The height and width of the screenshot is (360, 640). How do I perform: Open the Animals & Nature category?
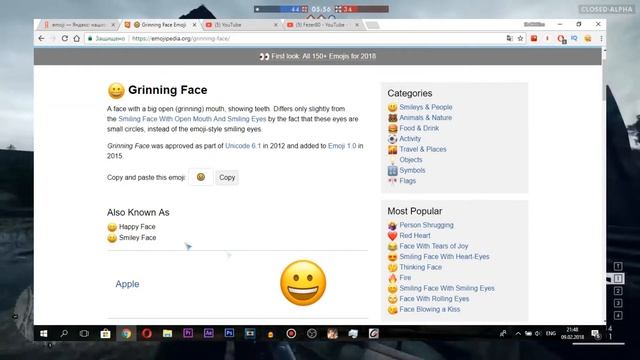(425, 118)
